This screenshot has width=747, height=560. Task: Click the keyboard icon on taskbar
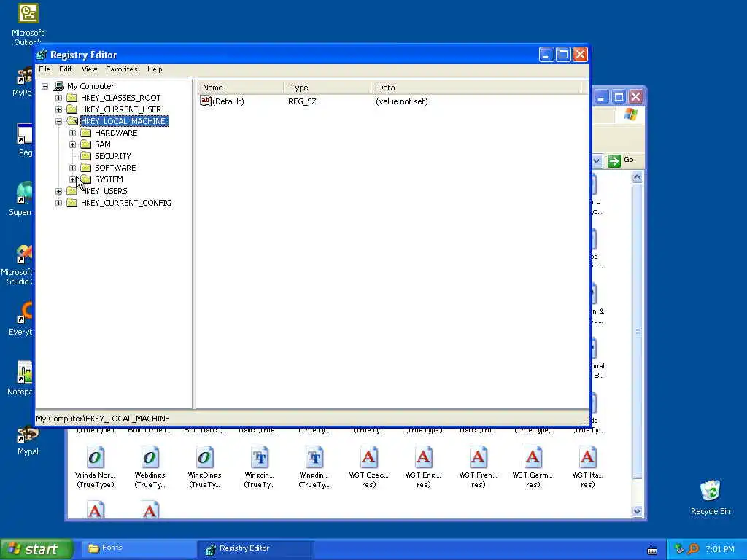(652, 551)
